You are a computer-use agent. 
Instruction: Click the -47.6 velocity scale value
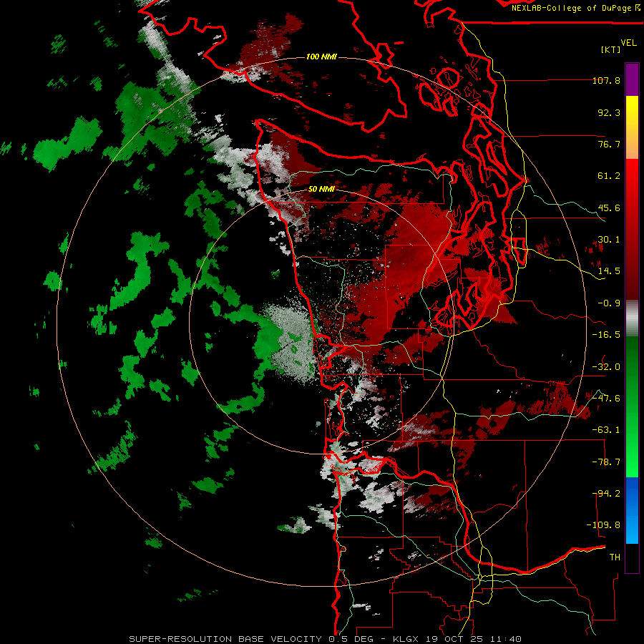pos(606,399)
